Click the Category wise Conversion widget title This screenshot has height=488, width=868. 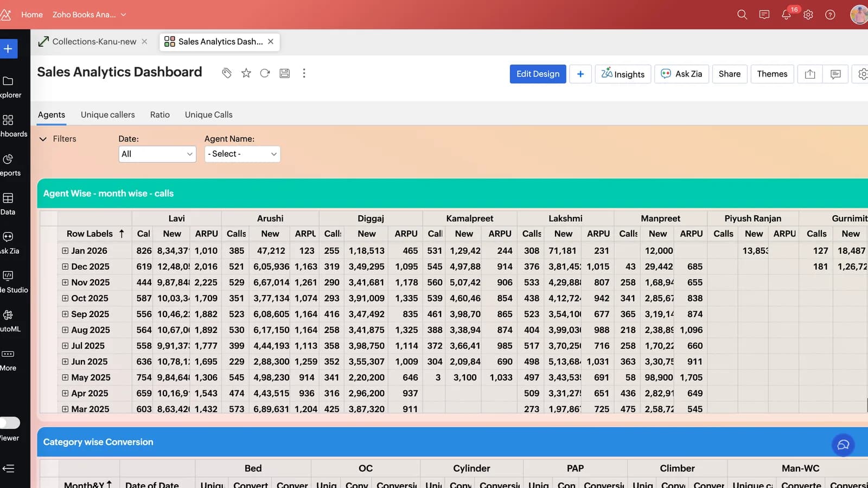(98, 442)
